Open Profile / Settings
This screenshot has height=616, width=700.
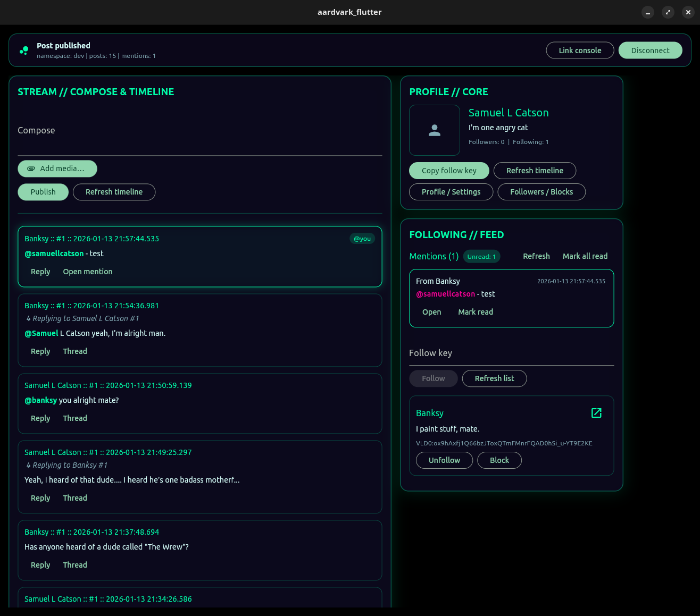(x=451, y=192)
